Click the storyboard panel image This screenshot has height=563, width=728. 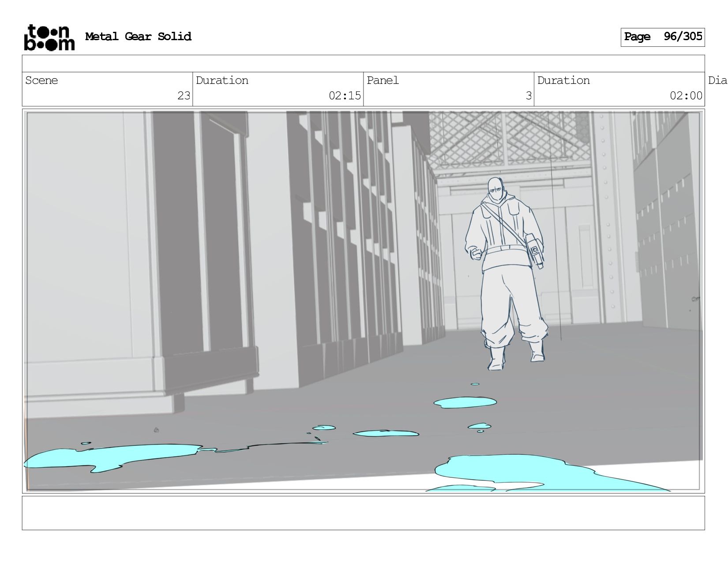point(363,301)
